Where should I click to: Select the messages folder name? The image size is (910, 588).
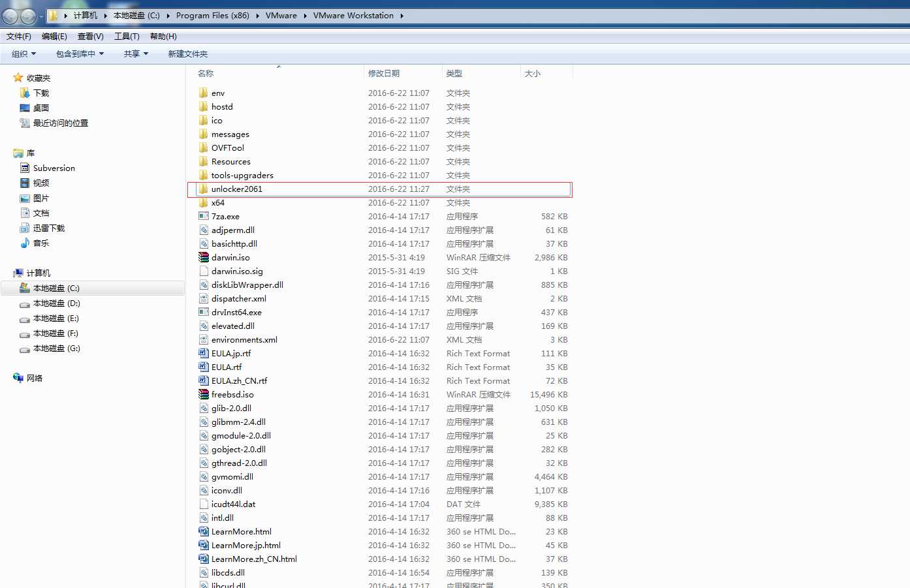click(230, 134)
